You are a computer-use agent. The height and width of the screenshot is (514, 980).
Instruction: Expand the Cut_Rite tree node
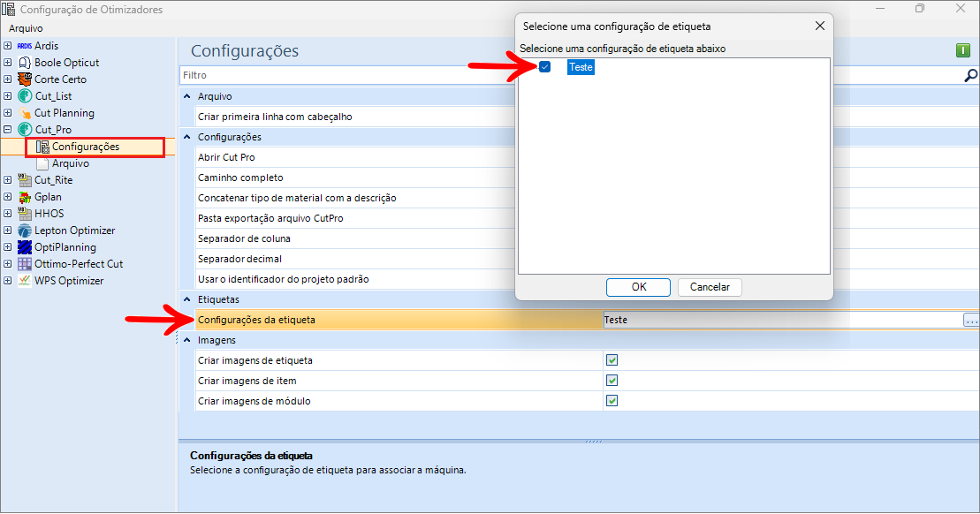(7, 180)
